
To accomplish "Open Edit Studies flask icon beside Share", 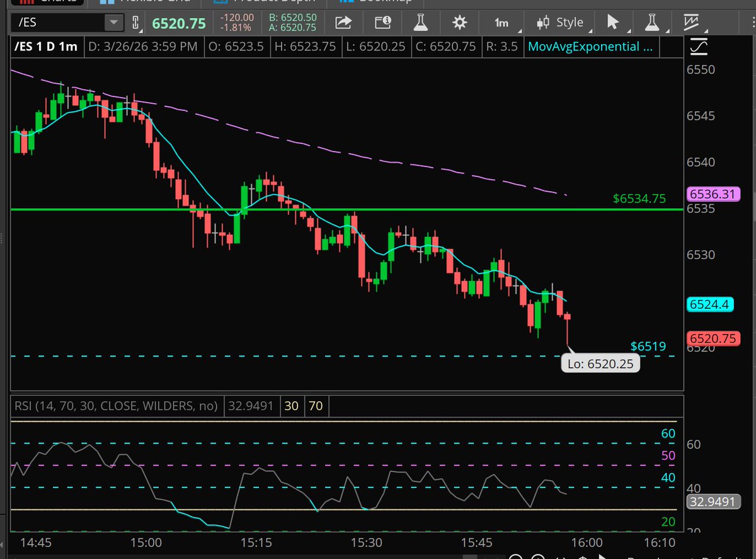I will [x=420, y=23].
